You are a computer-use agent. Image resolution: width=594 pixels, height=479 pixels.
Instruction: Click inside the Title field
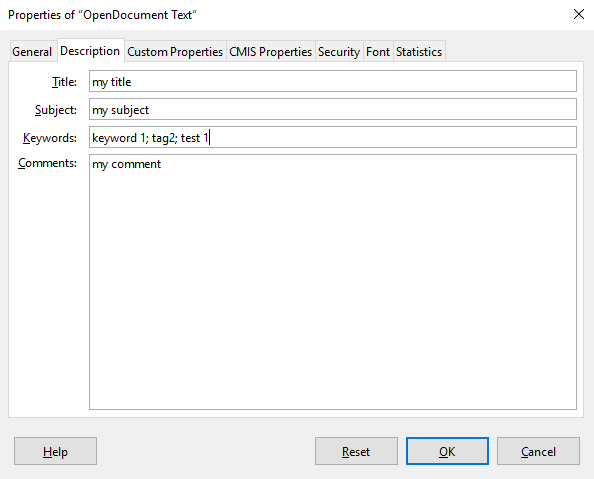click(333, 81)
